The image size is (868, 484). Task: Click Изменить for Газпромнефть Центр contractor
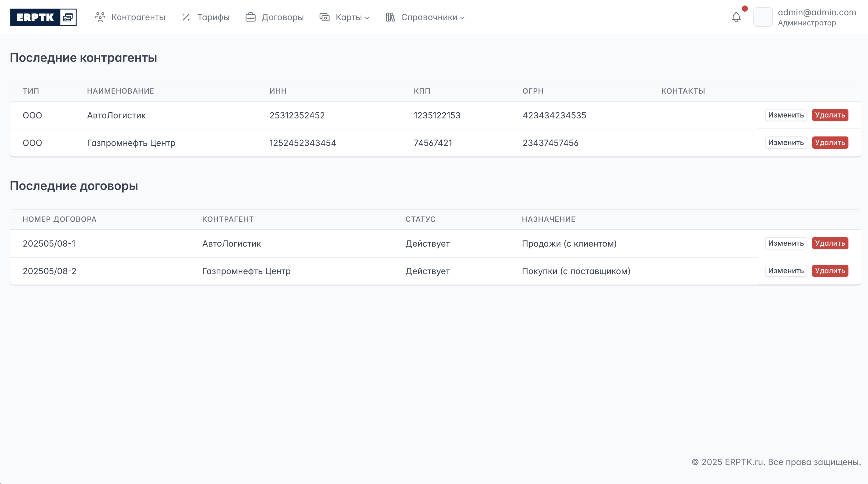pyautogui.click(x=786, y=143)
